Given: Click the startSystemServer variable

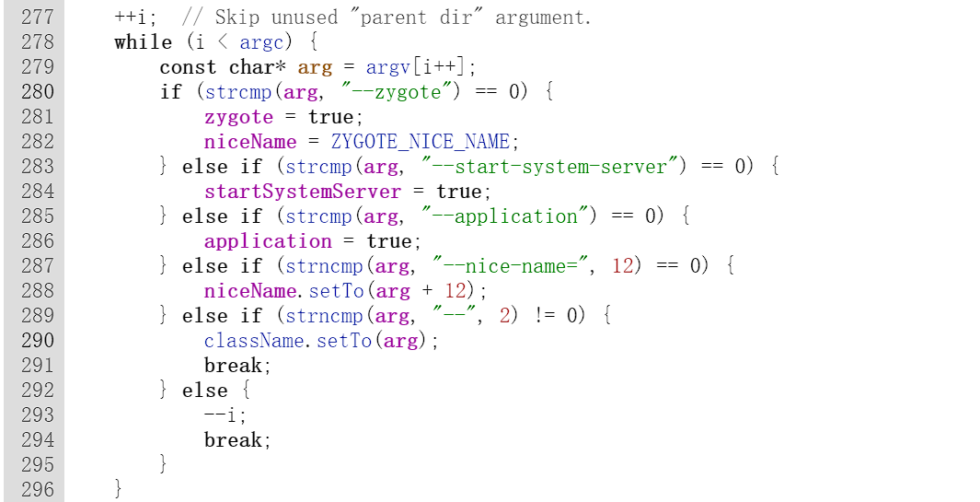Looking at the screenshot, I should coord(303,192).
